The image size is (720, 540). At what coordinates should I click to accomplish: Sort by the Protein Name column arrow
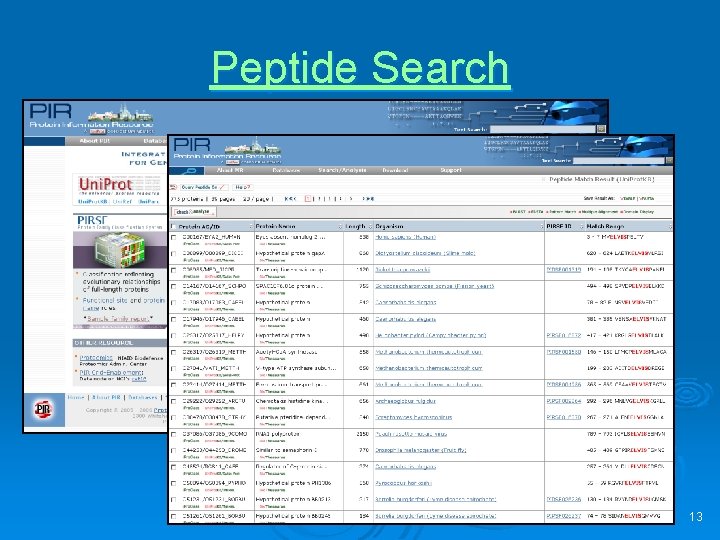click(340, 226)
